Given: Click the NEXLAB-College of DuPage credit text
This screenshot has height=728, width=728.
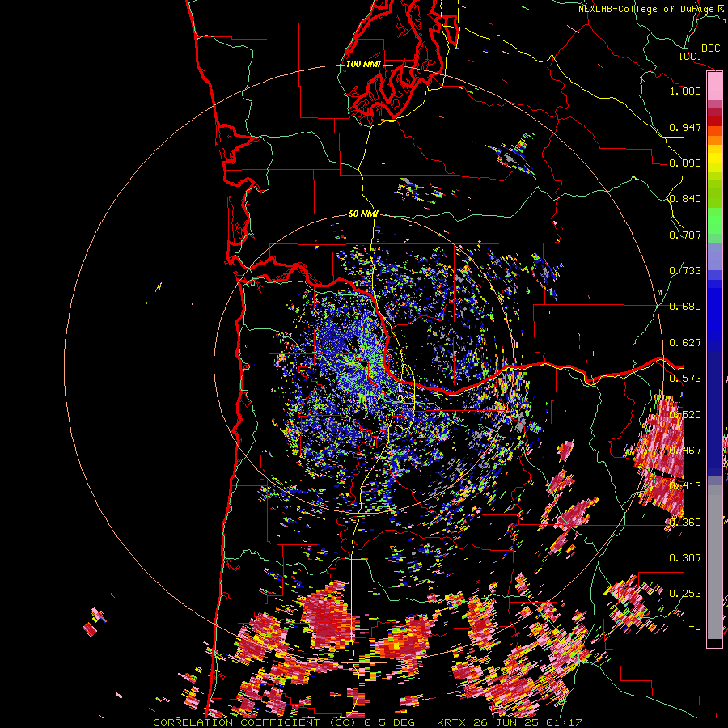Looking at the screenshot, I should (645, 9).
